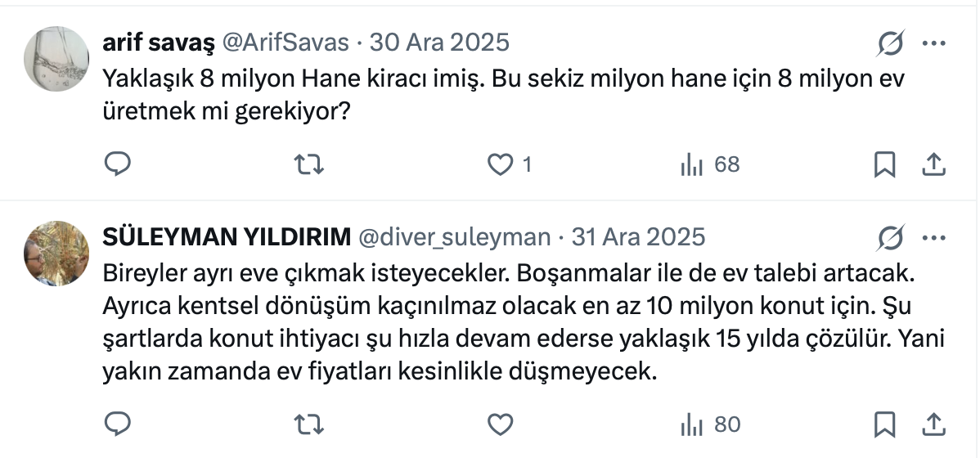Open Grok icon on SÜLEYMAN YILDIRIM's tweet
The height and width of the screenshot is (458, 980).
[890, 238]
